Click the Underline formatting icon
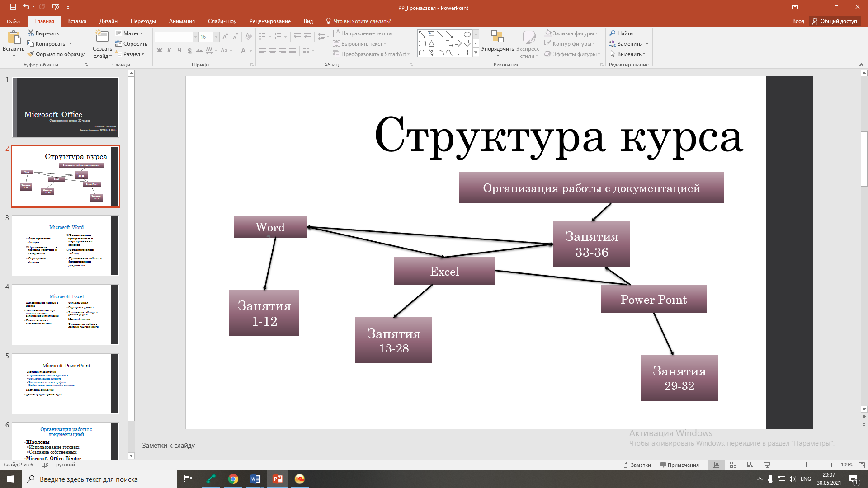The image size is (868, 488). point(179,50)
